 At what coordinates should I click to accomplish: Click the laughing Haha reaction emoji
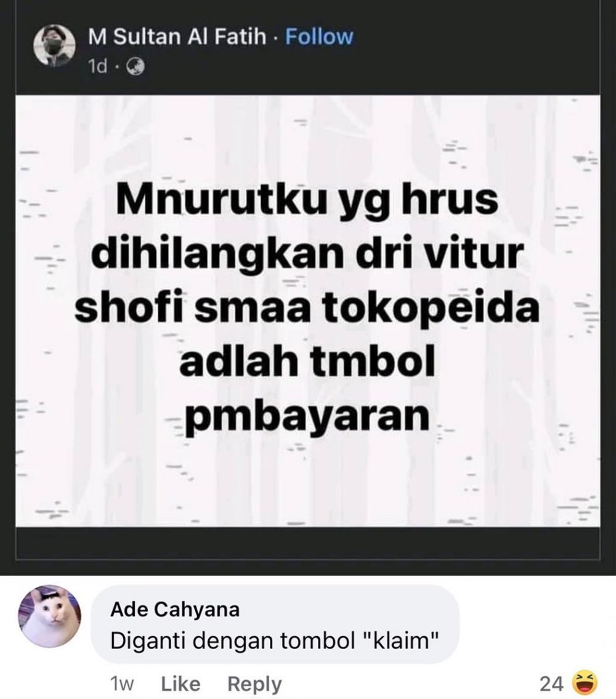[x=585, y=682]
